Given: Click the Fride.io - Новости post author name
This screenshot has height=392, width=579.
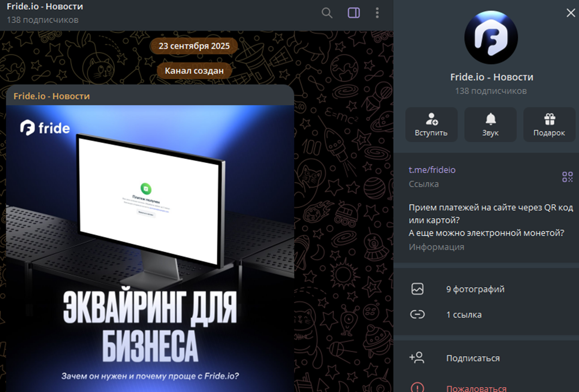Looking at the screenshot, I should point(51,96).
